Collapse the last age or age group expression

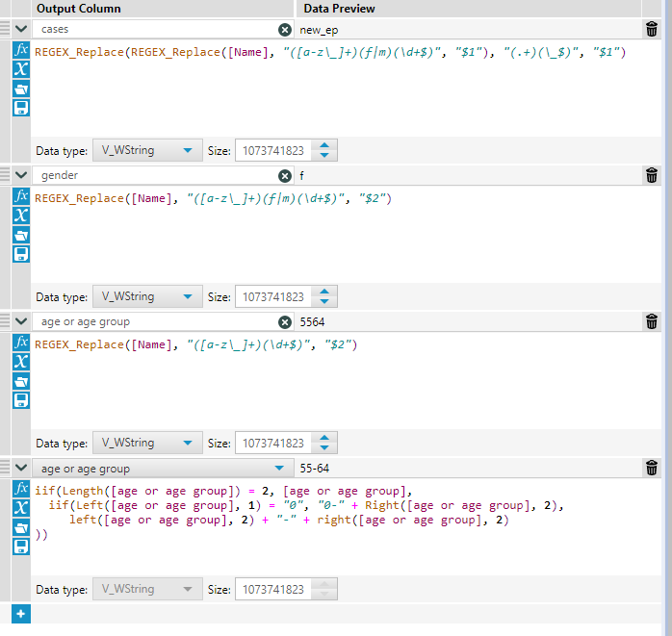[21, 469]
